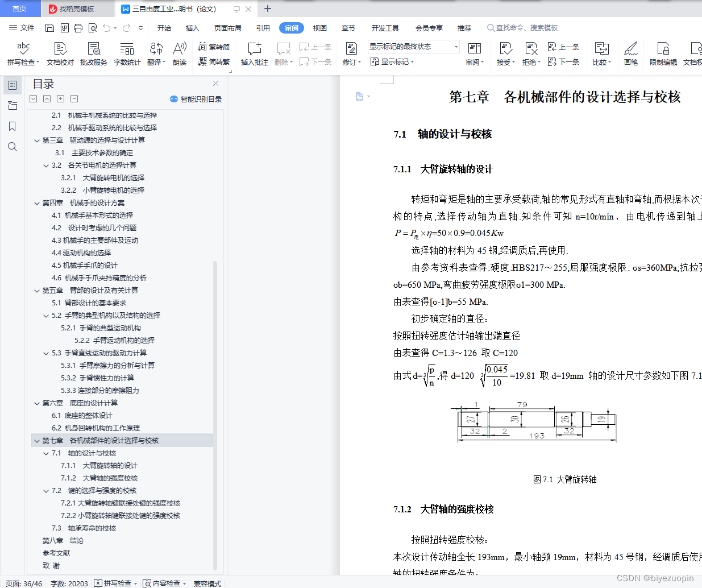Click the 页面: 36/46 status entry

(24, 583)
